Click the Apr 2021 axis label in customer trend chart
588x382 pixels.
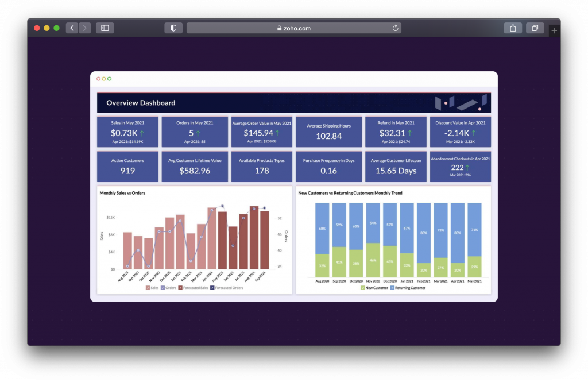[458, 281]
